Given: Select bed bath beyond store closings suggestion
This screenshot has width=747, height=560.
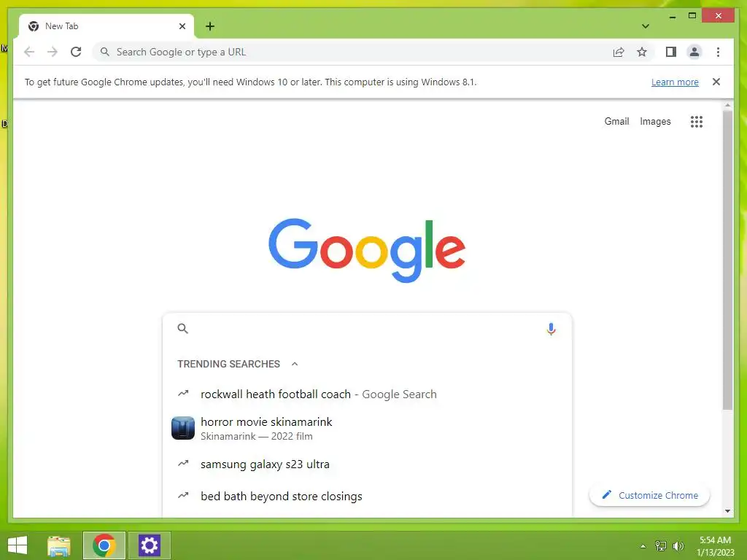Looking at the screenshot, I should (367, 496).
